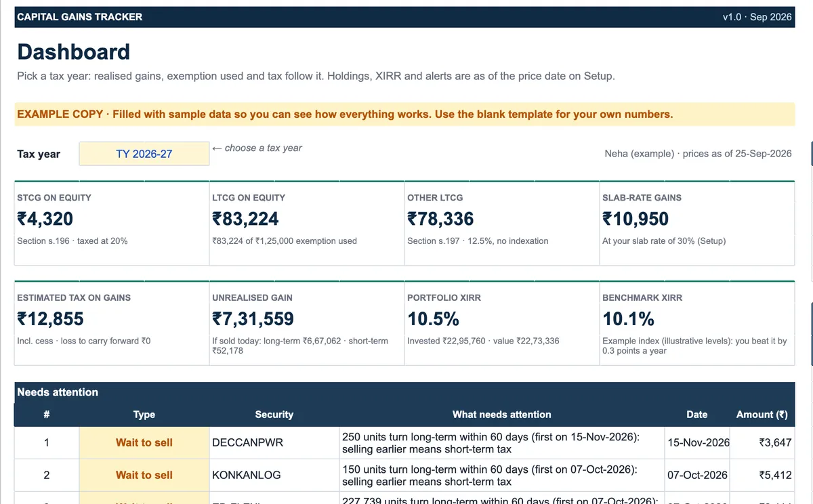Click 'Incl. cess · loss to carry forward ₹0'
The height and width of the screenshot is (504, 813).
pos(84,341)
